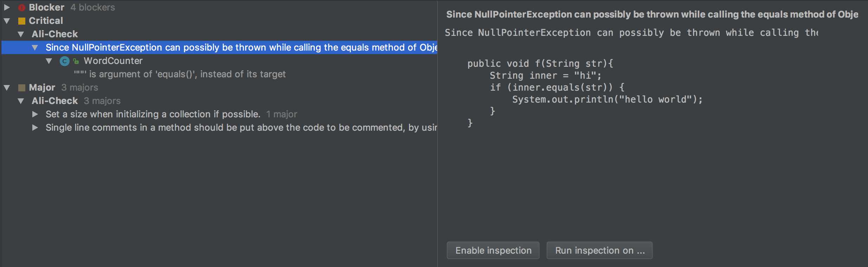Select 'Set a size when initializing a collection'
868x267 pixels.
[x=153, y=114]
